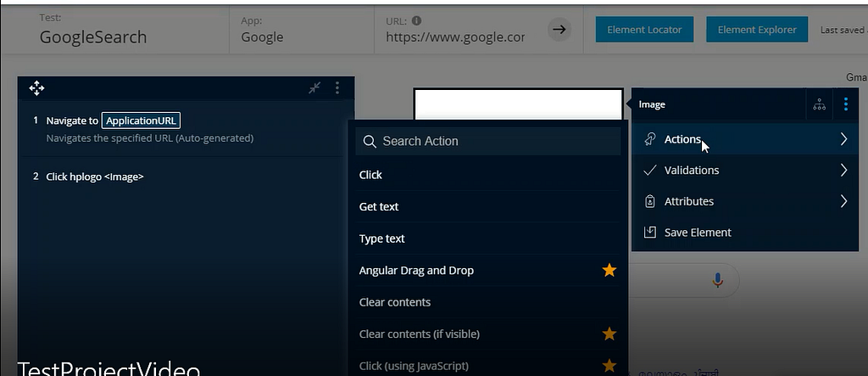Open the Actions menu entry
This screenshot has height=376, width=868.
745,139
